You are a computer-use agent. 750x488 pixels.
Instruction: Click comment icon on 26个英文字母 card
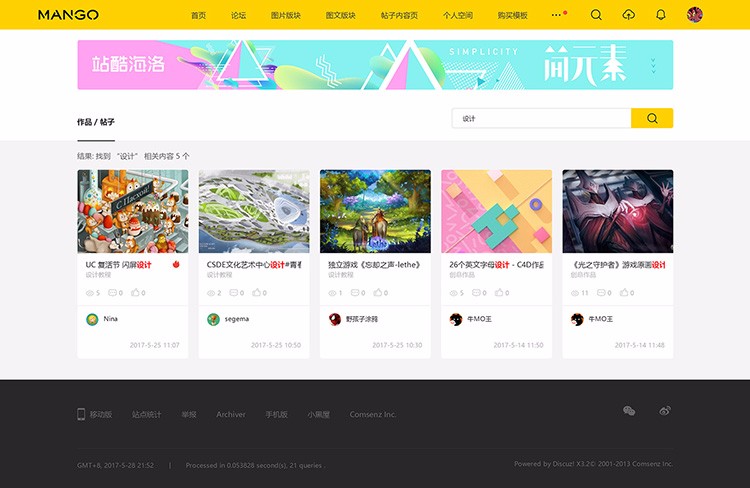pyautogui.click(x=476, y=292)
